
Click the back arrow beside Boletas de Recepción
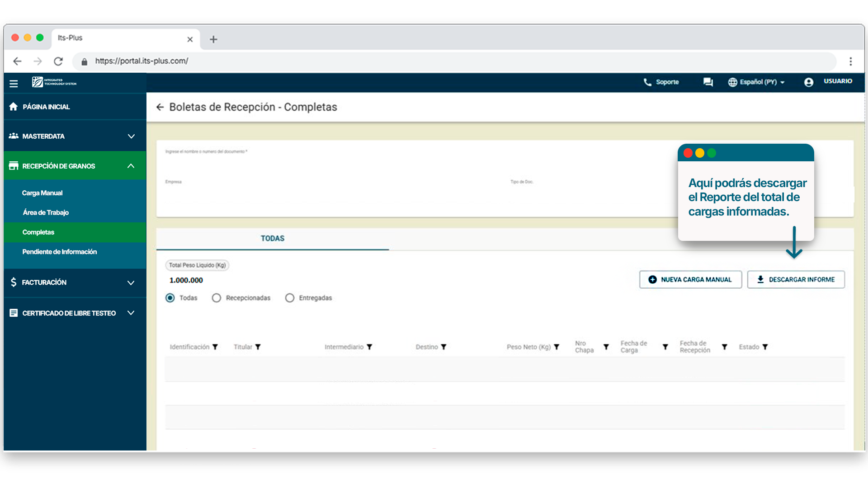(x=160, y=107)
